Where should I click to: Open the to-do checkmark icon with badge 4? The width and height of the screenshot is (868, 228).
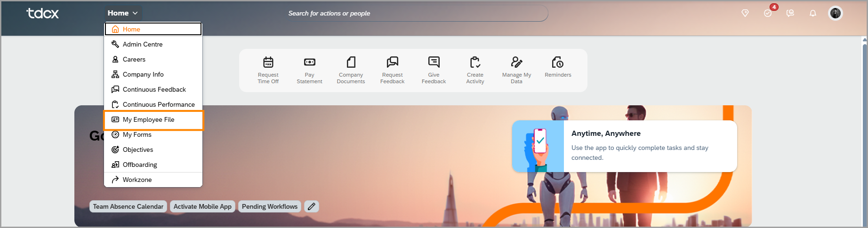coord(768,13)
